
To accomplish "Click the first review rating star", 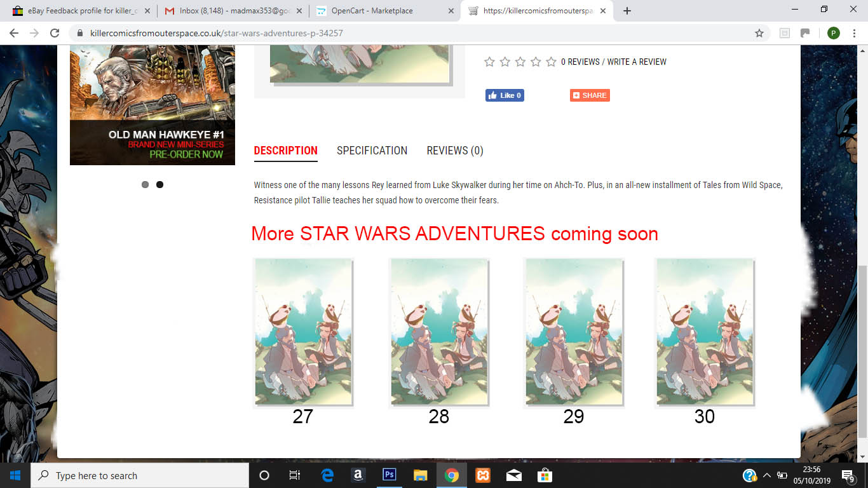I will point(489,62).
